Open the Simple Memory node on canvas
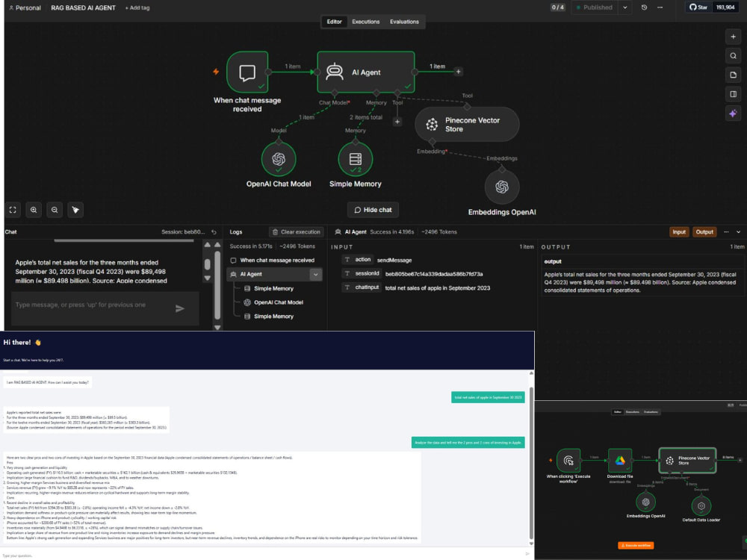Screen dimensions: 747x560 tap(356, 159)
